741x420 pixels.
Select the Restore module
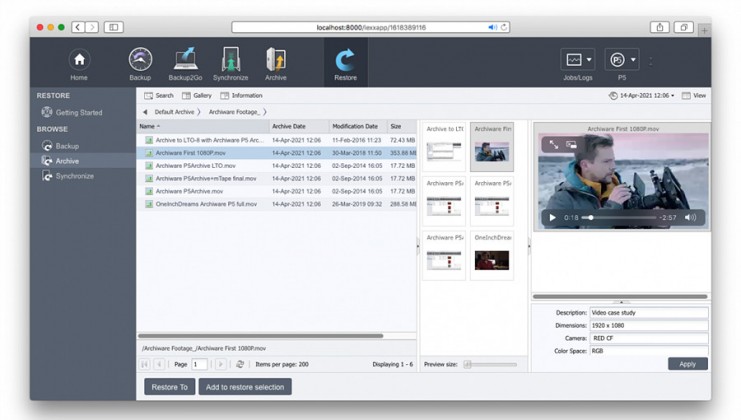pyautogui.click(x=345, y=64)
